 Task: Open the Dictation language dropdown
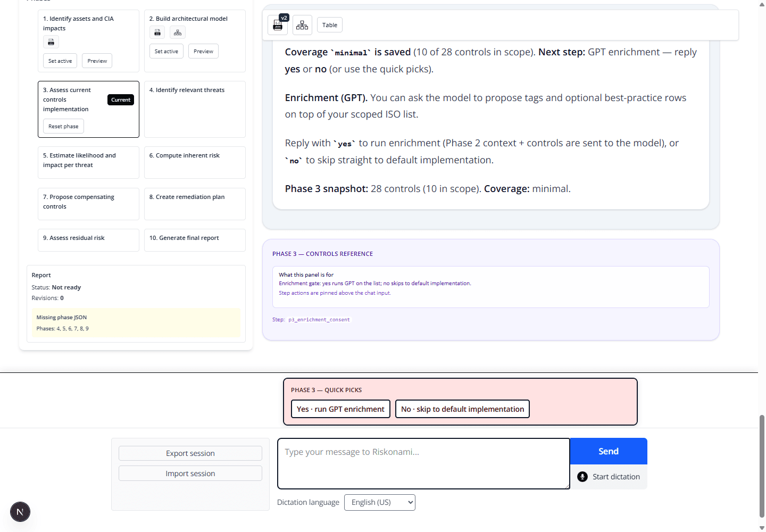[380, 502]
